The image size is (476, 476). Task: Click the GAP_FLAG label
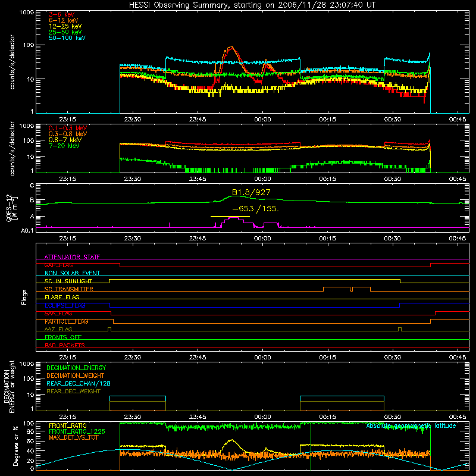pos(58,265)
